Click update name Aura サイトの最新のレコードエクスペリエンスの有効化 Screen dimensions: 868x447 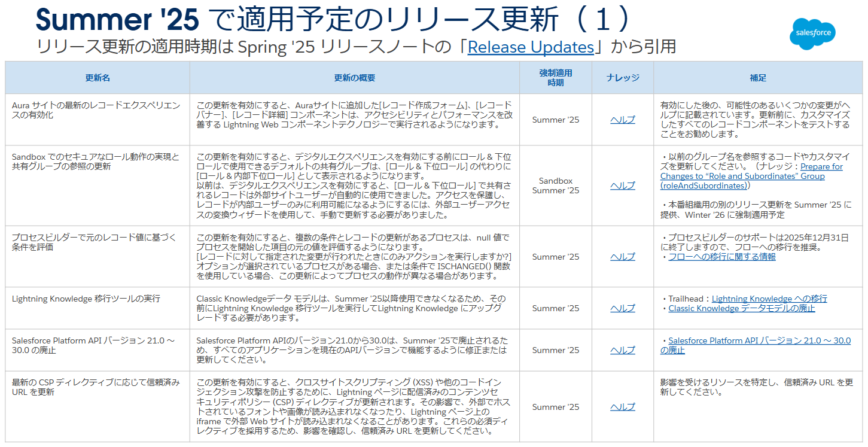point(96,110)
